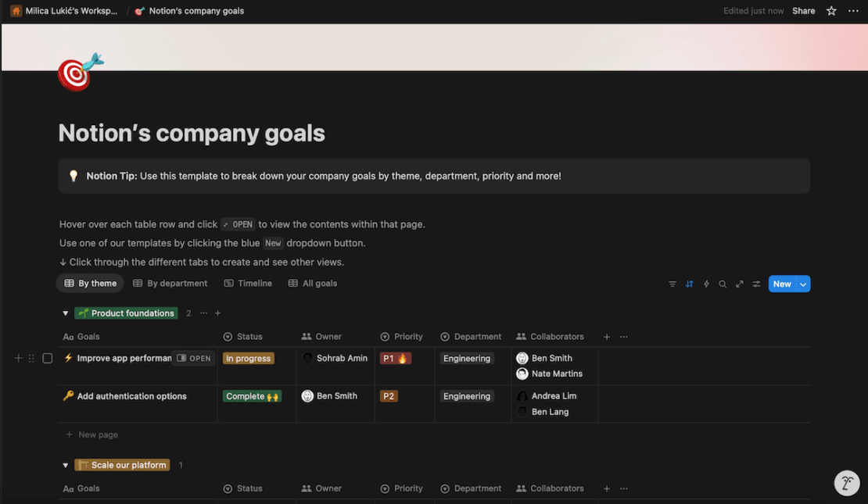Expand the view with the diagonal arrows icon
This screenshot has height=504, width=868.
pos(740,284)
